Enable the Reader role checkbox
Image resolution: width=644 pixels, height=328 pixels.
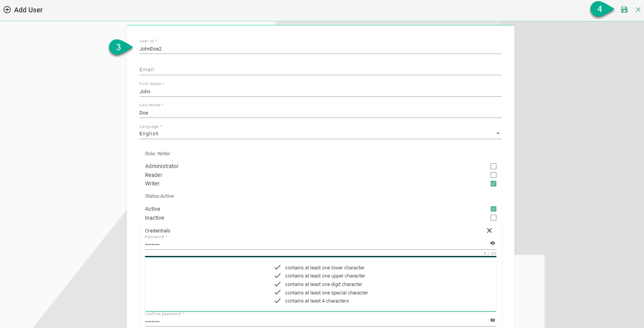493,175
